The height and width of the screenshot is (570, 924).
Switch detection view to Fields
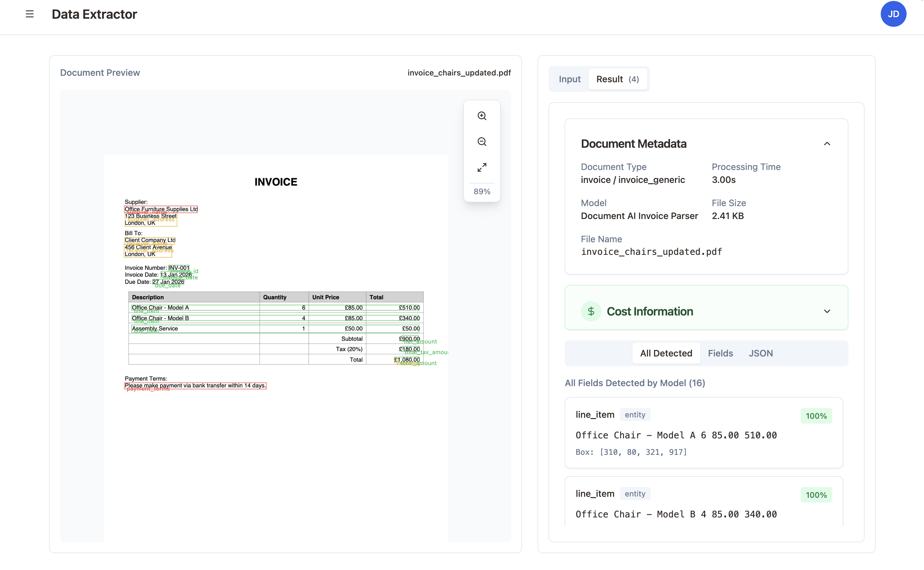pos(720,353)
